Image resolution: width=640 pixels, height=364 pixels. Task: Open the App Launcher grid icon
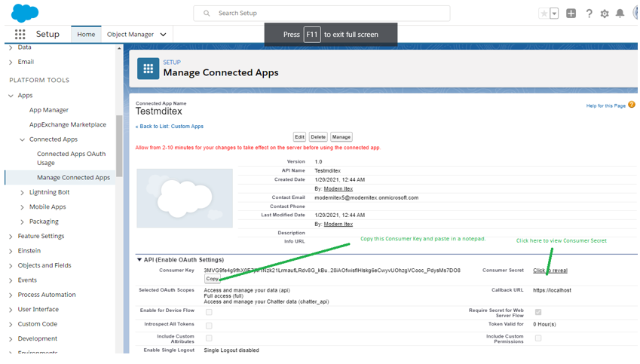20,34
